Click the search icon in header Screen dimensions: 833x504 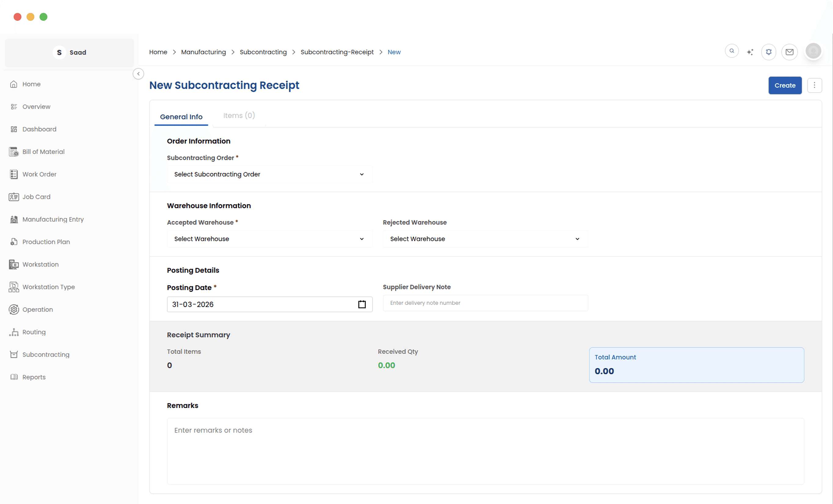[732, 51]
